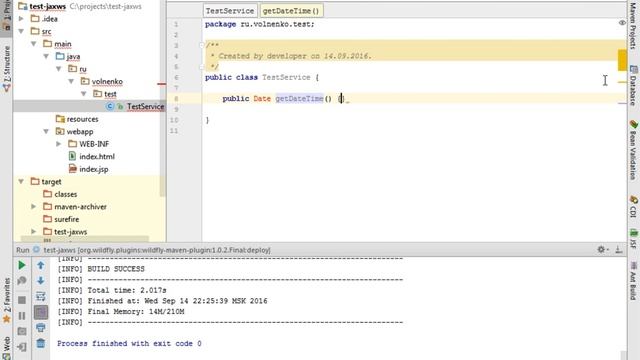Open the Ant Build tool window
This screenshot has height=360, width=640.
633,281
